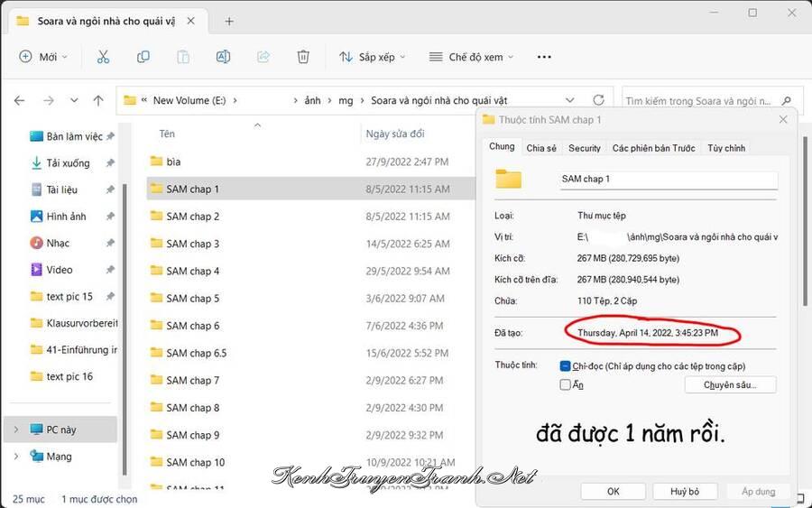Expand address bar history dropdown
Screen dimensions: 812x508
(x=569, y=100)
